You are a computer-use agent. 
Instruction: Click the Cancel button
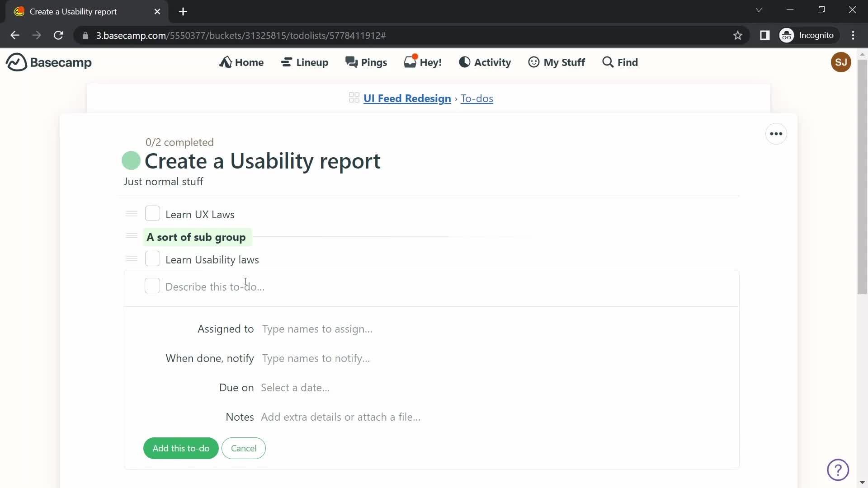[244, 449]
